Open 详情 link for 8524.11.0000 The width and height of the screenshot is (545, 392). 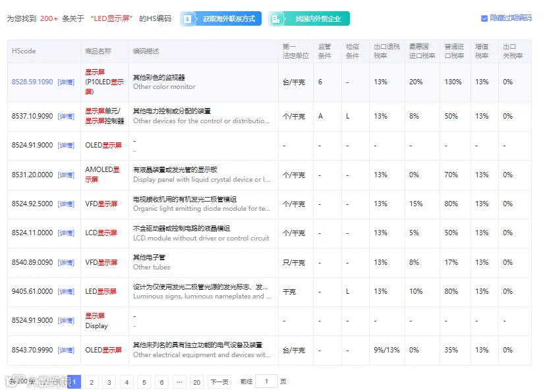click(66, 233)
